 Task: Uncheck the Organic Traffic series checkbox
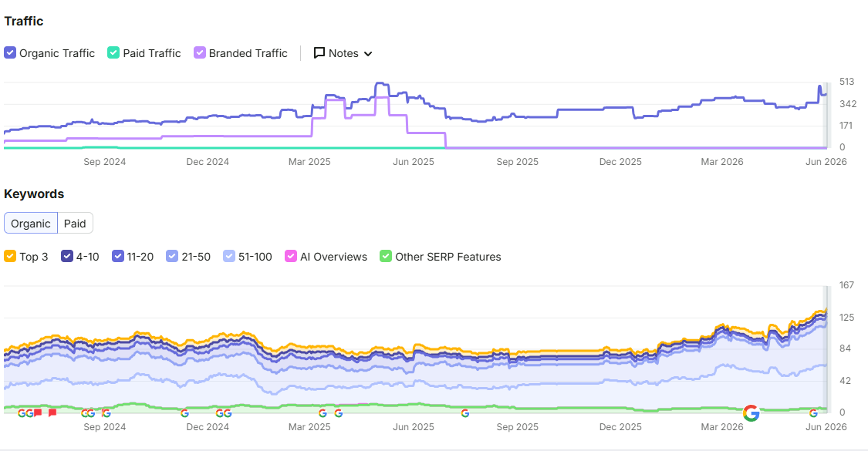click(10, 52)
